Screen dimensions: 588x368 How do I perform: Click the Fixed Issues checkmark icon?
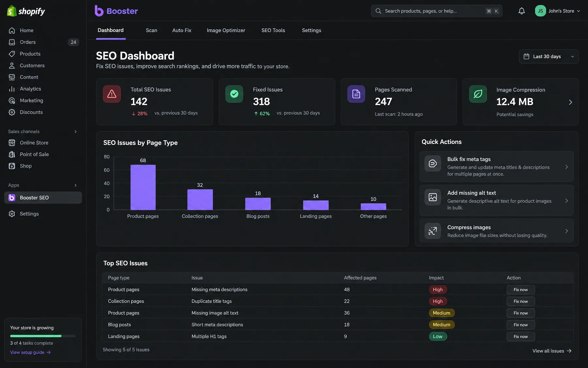(234, 94)
